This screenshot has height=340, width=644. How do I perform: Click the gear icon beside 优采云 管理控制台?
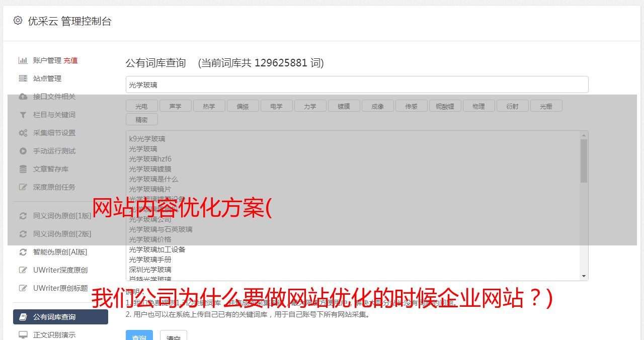[18, 21]
